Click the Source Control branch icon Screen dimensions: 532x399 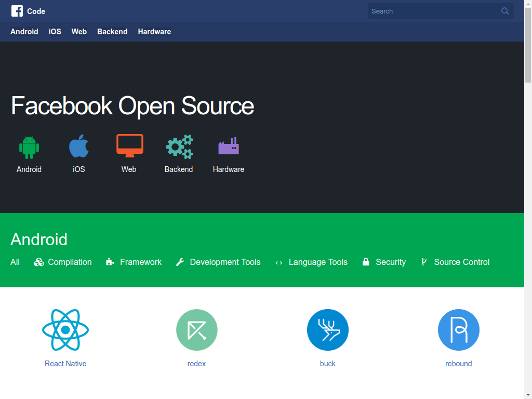(x=424, y=262)
